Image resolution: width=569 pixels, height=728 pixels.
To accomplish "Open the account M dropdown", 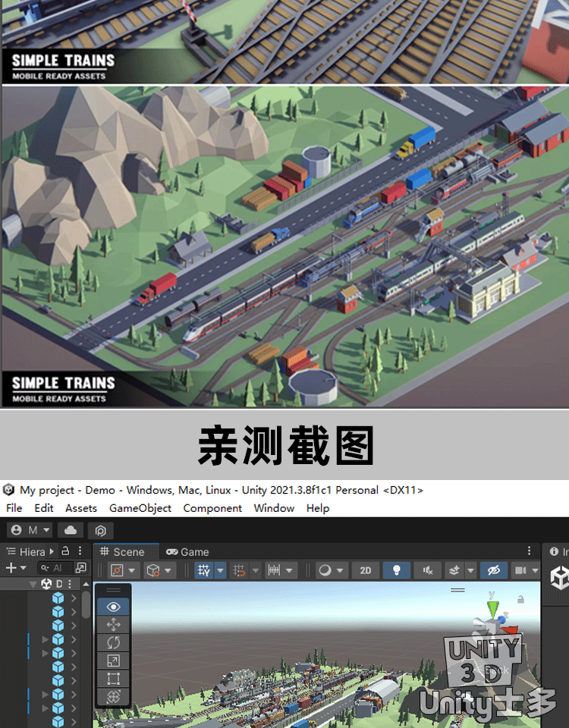I will [30, 530].
